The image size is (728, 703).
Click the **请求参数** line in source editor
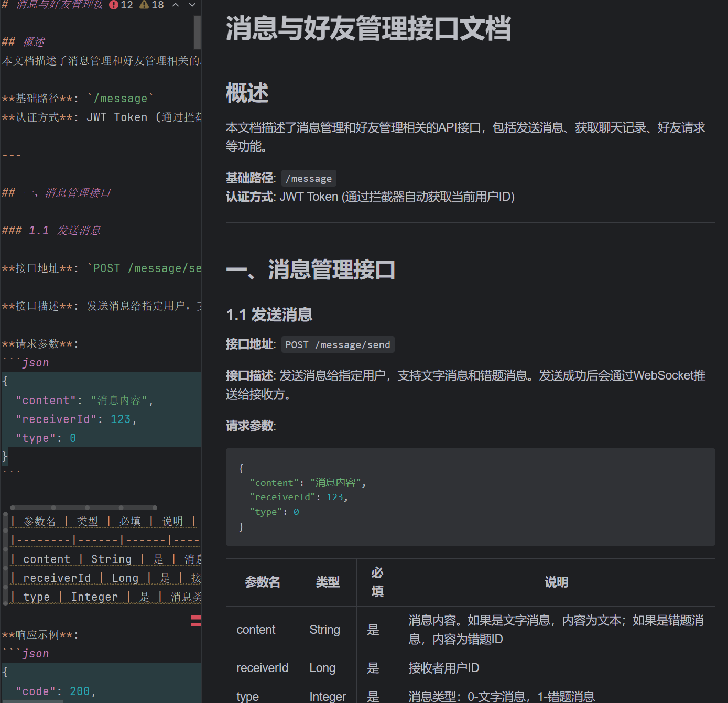pos(40,343)
